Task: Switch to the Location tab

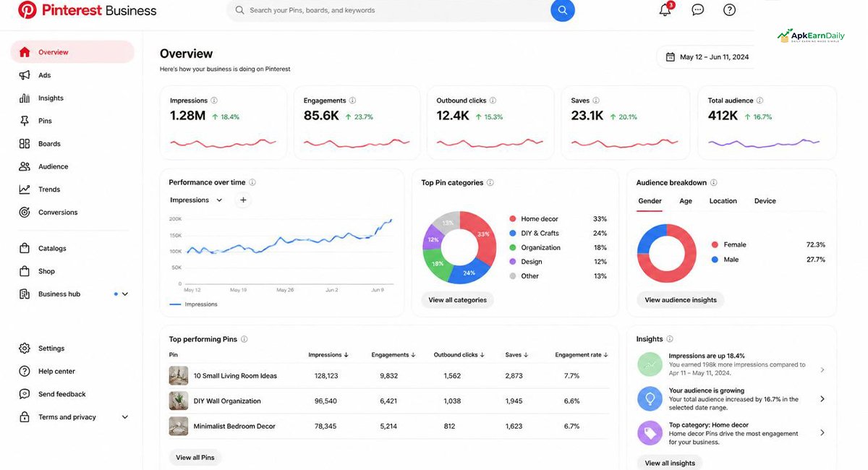Action: tap(723, 201)
